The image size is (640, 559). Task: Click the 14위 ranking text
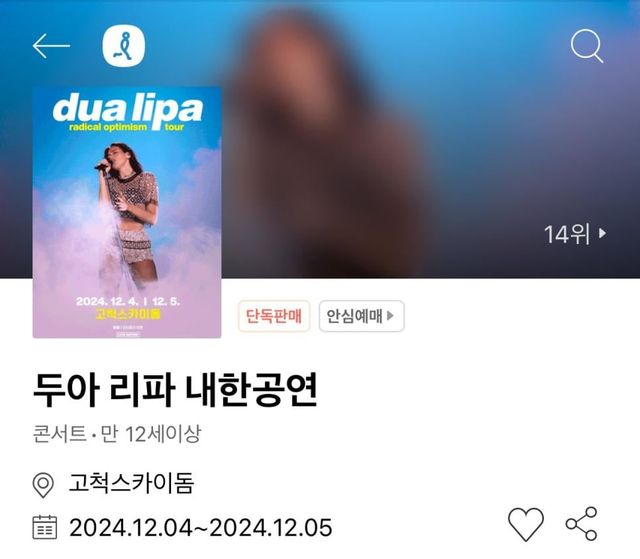[567, 234]
